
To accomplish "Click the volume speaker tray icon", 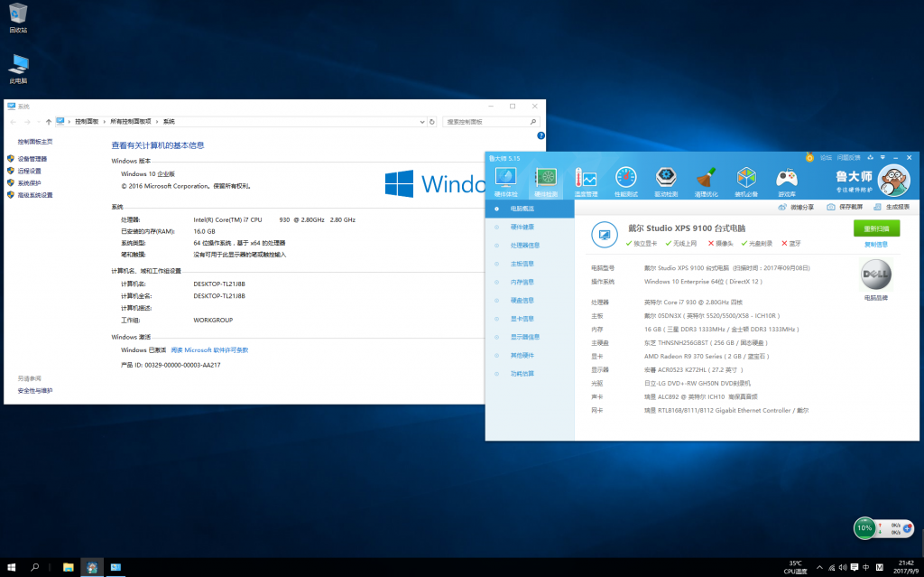I will coord(844,568).
